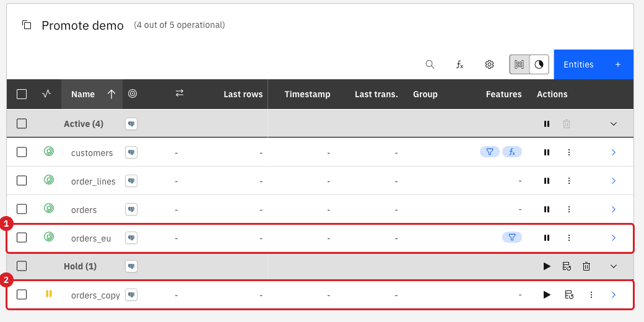The height and width of the screenshot is (322, 644).
Task: Sort by Group column header
Action: pyautogui.click(x=425, y=94)
